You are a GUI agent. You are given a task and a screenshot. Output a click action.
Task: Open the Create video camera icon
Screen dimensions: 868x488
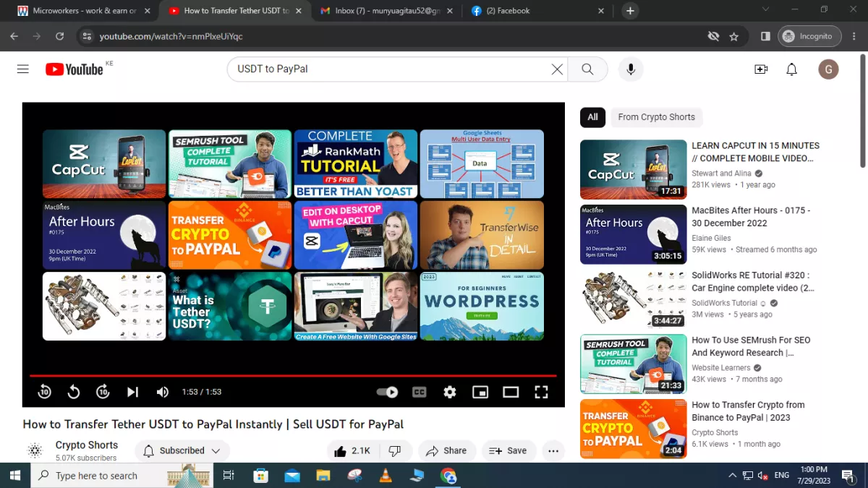tap(761, 69)
